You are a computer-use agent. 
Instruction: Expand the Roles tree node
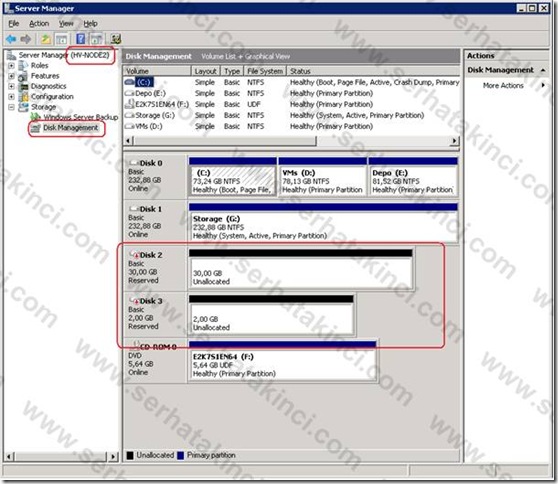pos(11,65)
